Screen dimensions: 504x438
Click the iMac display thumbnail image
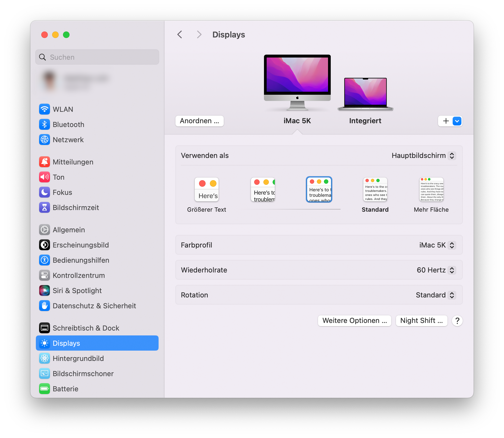pos(297,82)
